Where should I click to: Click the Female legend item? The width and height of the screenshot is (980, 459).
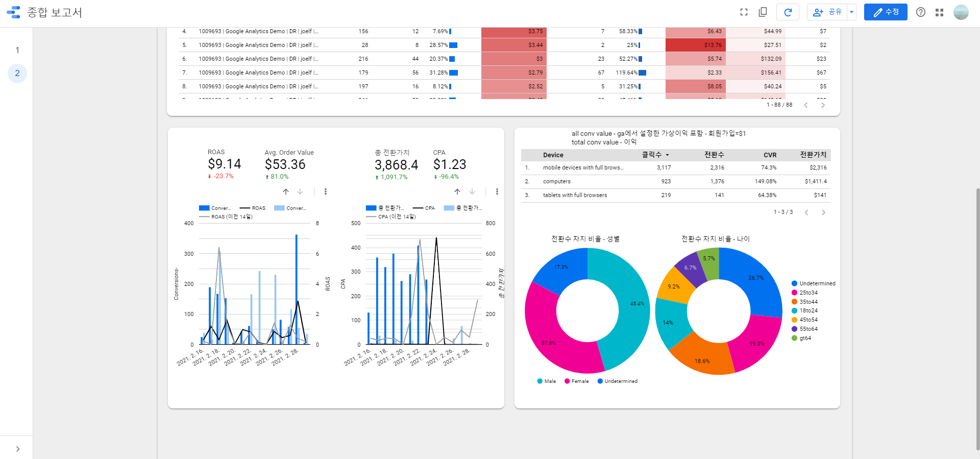[577, 381]
